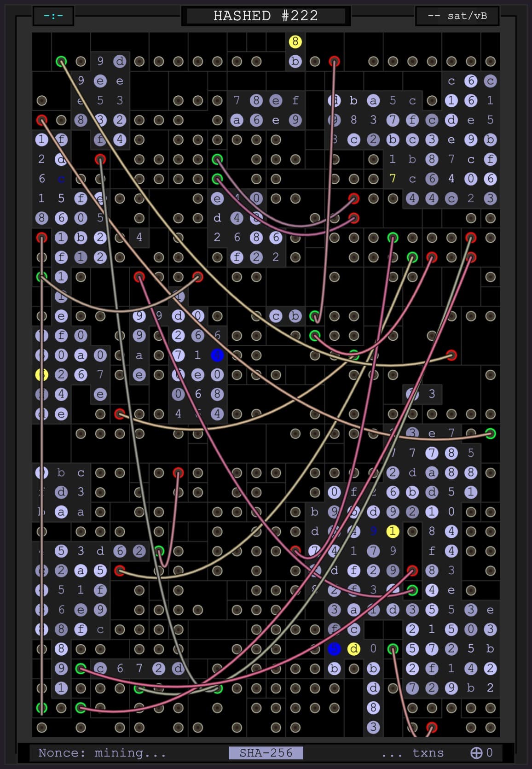
Task: Click the yellow d node beside the blue dot
Action: pos(353,649)
